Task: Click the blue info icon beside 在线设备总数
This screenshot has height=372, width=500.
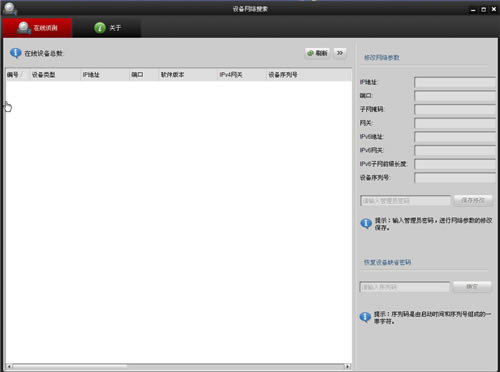Action: [15, 53]
